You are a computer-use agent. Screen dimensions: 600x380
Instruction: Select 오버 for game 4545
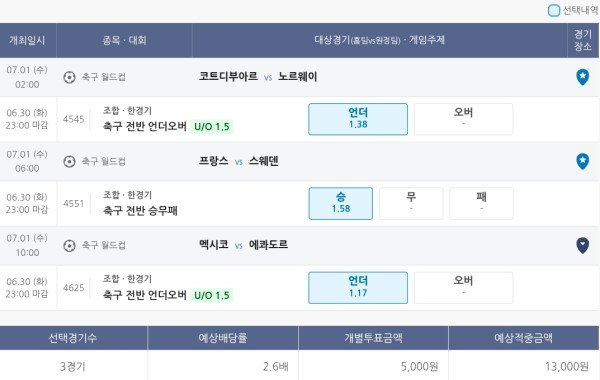pos(463,119)
